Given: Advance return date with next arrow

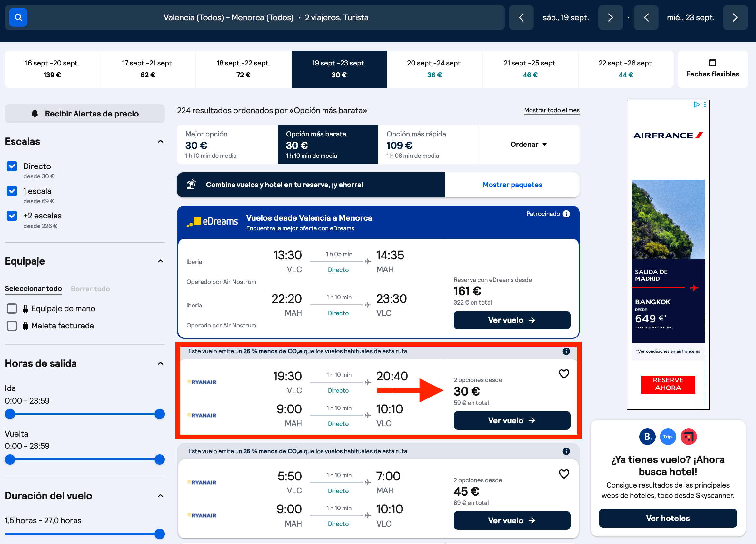Looking at the screenshot, I should pyautogui.click(x=735, y=17).
